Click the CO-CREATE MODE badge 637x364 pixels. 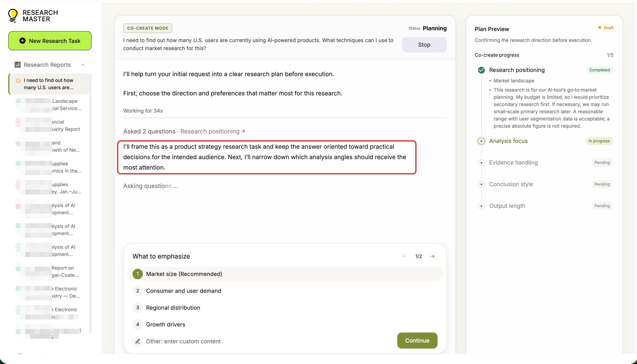[x=148, y=28]
